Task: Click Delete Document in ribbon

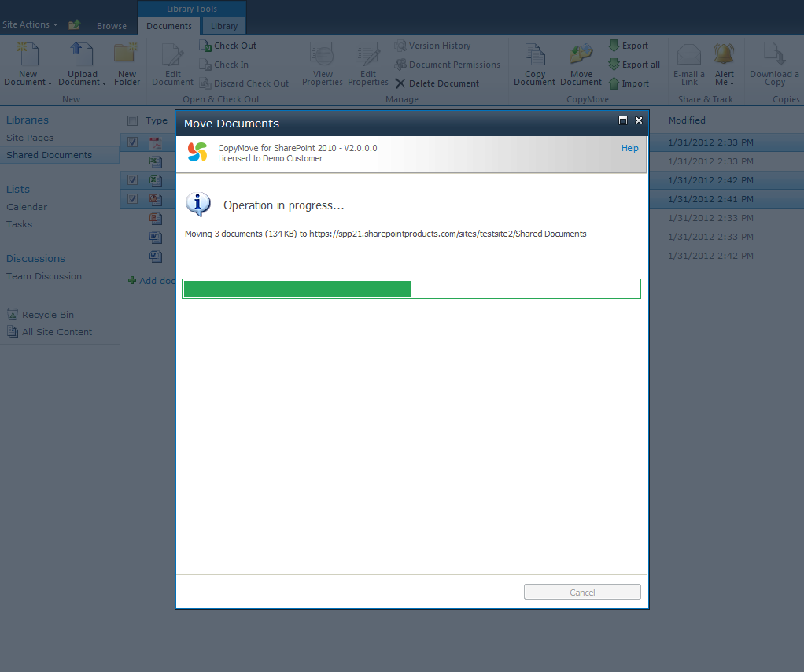Action: [437, 83]
